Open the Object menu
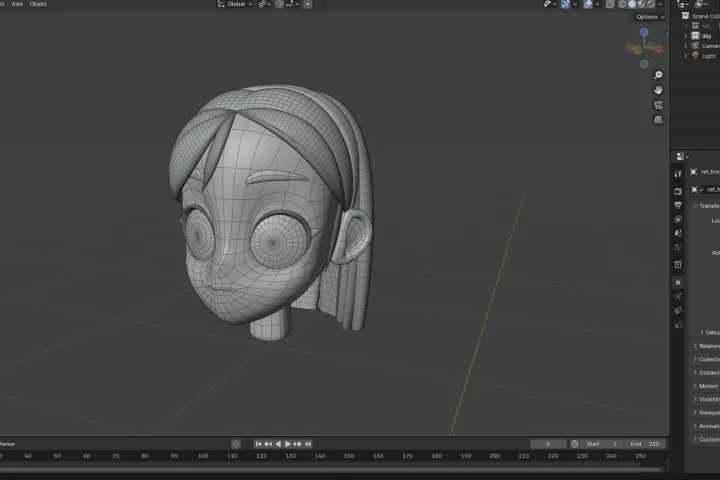The width and height of the screenshot is (720, 480). (x=38, y=4)
